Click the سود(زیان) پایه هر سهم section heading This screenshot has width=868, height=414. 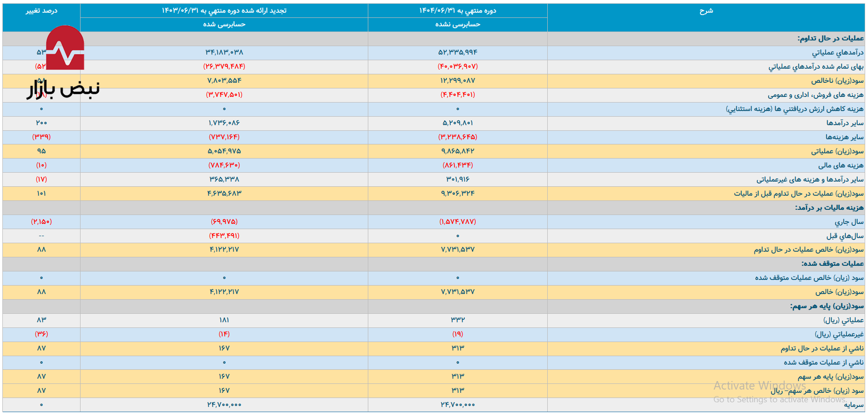pyautogui.click(x=827, y=306)
